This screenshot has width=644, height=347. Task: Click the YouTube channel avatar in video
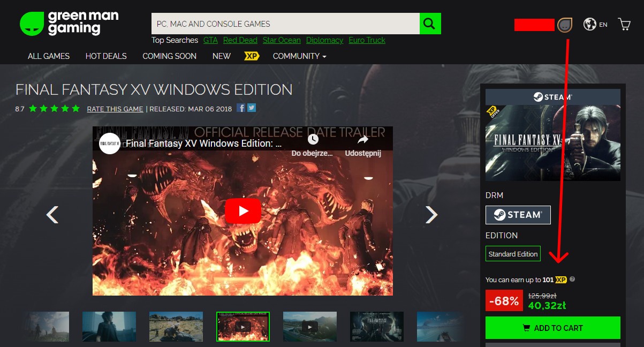click(110, 144)
